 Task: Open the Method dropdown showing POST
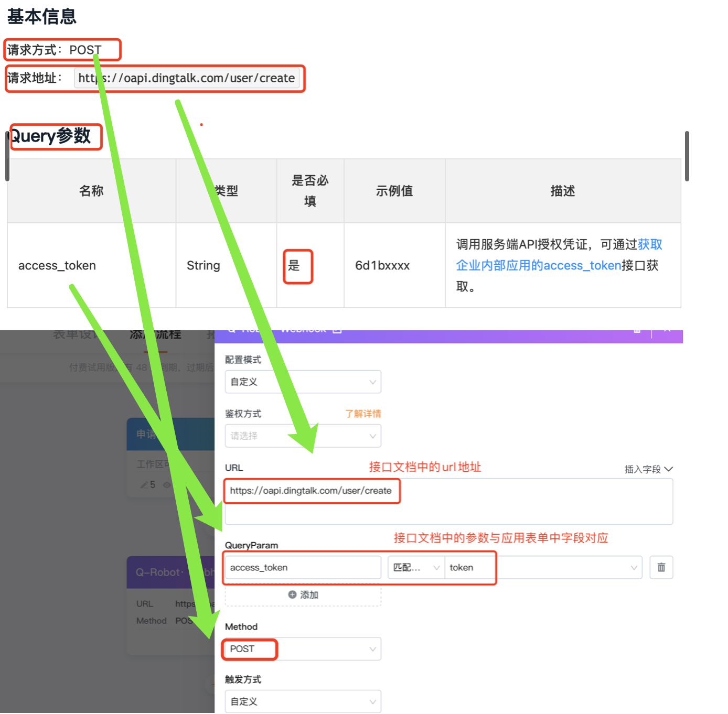(x=303, y=649)
